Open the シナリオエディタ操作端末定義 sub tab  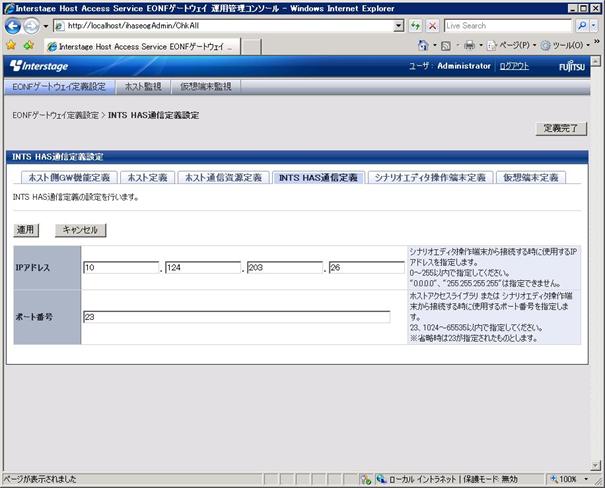[x=430, y=177]
